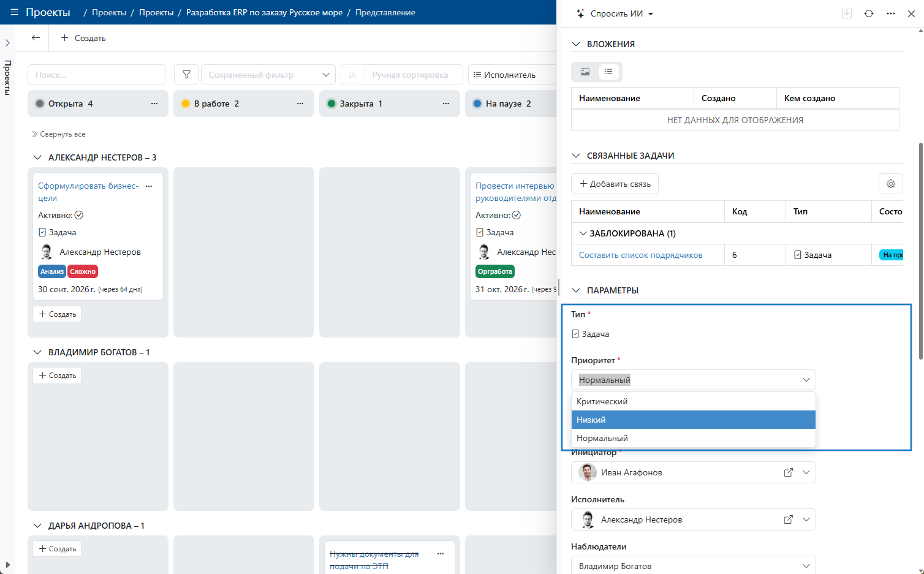Open the Сохраненный фильтр dropdown
Image resolution: width=924 pixels, height=574 pixels.
268,75
